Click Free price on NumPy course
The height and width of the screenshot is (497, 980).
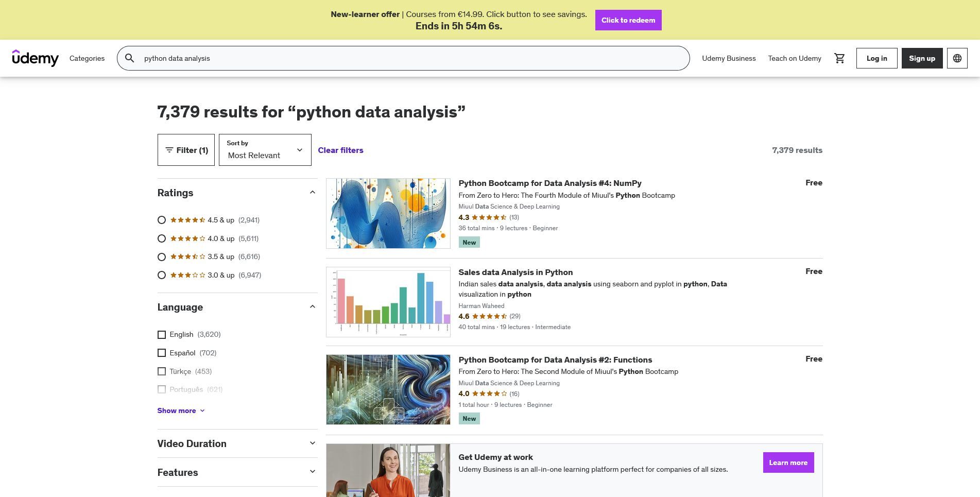pos(814,183)
